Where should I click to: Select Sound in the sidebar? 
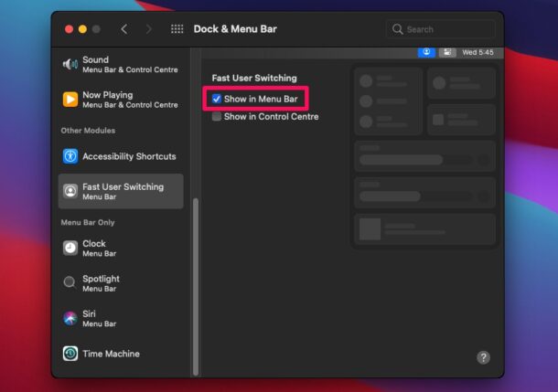point(121,64)
